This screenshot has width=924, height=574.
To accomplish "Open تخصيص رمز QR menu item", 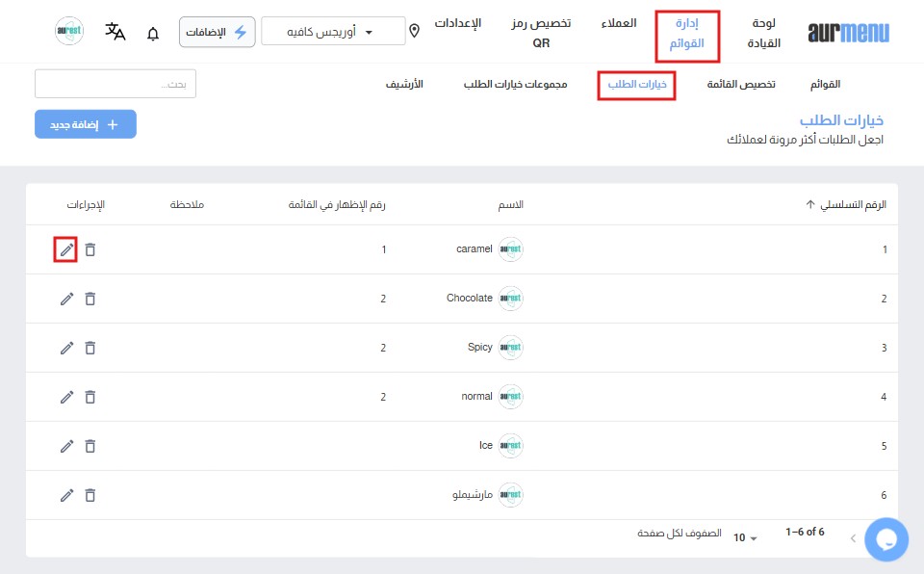I will pyautogui.click(x=541, y=32).
